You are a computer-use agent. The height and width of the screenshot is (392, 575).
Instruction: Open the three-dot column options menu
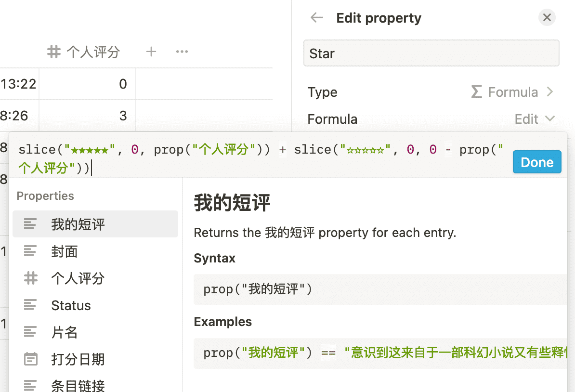[x=182, y=52]
